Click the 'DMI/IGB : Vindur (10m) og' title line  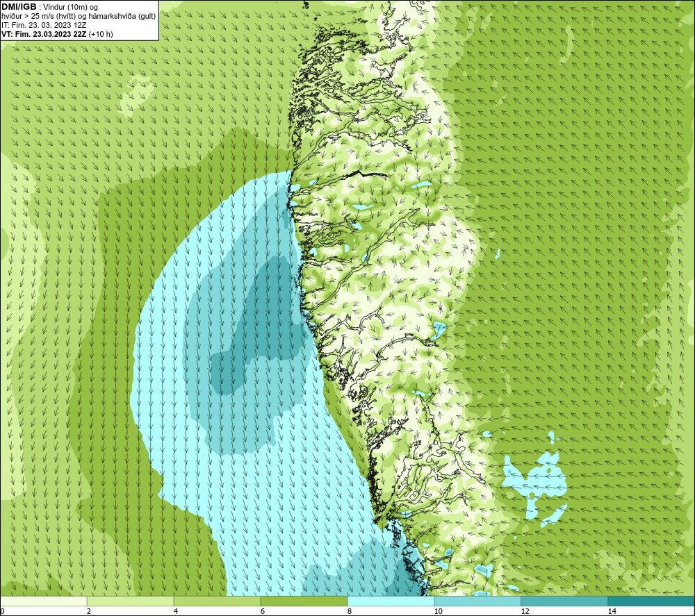pos(49,7)
